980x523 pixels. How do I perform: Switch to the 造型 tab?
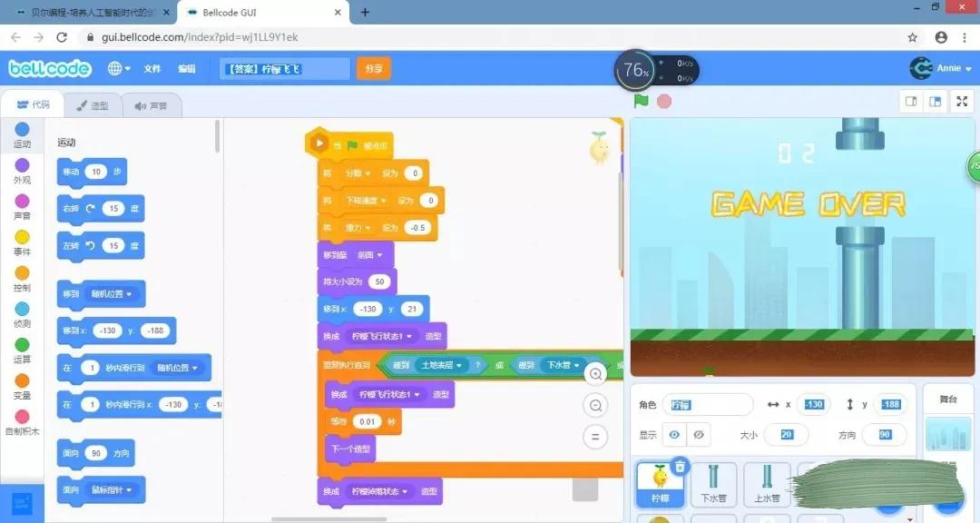pyautogui.click(x=93, y=105)
